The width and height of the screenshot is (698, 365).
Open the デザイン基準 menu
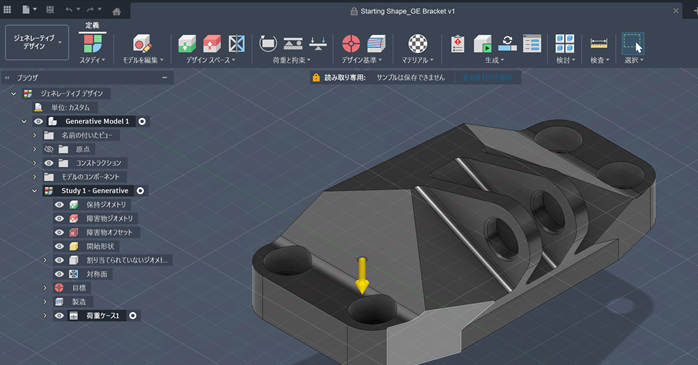tap(362, 60)
